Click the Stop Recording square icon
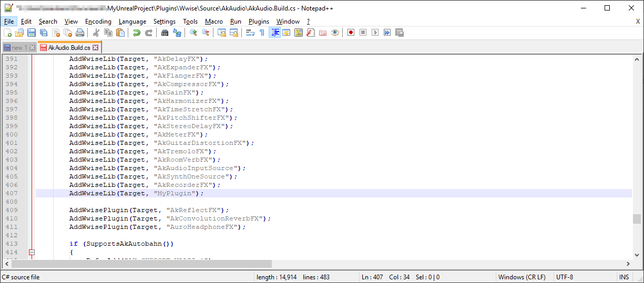The height and width of the screenshot is (283, 644). pyautogui.click(x=363, y=33)
